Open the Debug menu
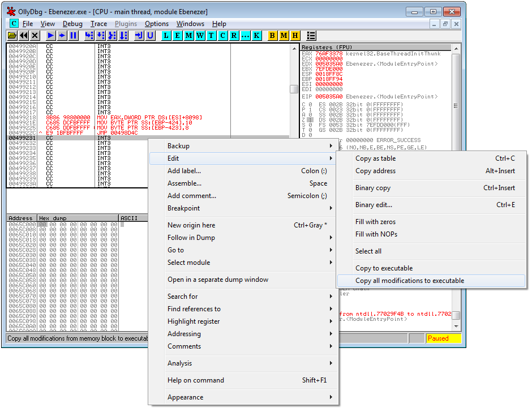The image size is (532, 408). pos(72,24)
